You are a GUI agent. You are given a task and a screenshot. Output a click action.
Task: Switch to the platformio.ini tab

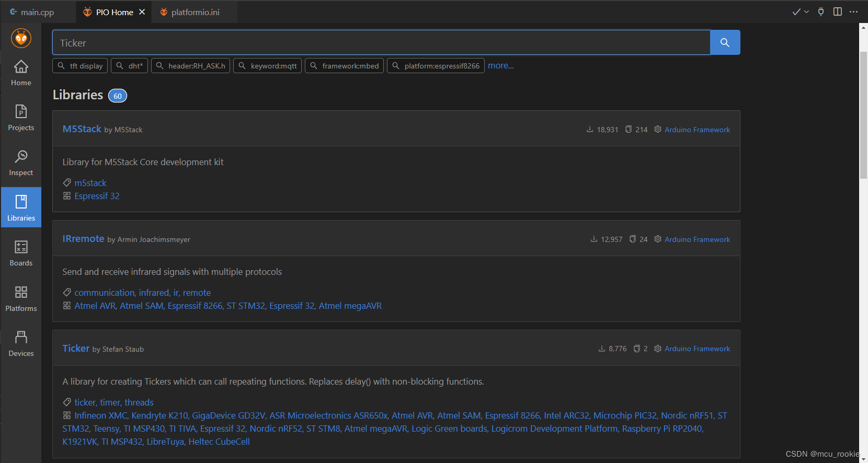tap(195, 12)
